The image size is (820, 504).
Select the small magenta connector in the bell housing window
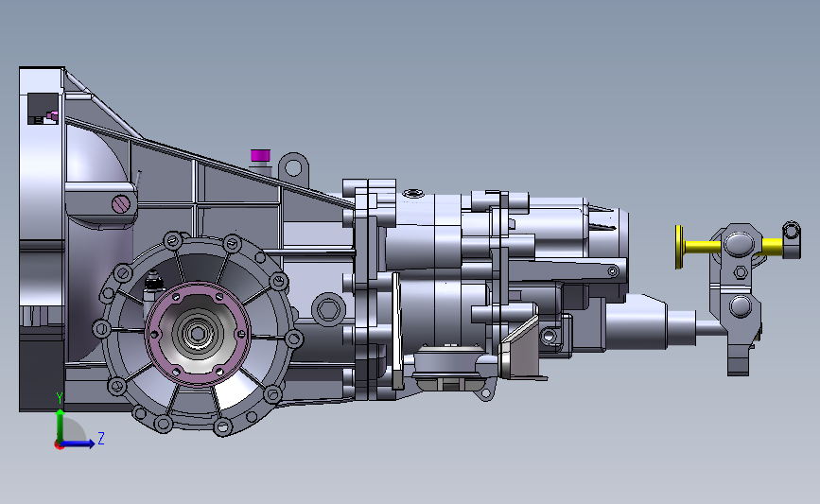pyautogui.click(x=52, y=115)
